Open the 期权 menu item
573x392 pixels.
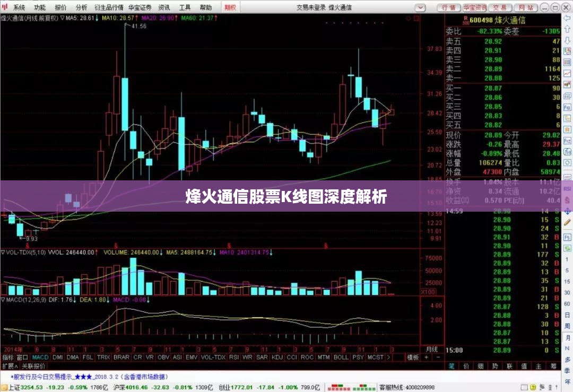pos(230,7)
